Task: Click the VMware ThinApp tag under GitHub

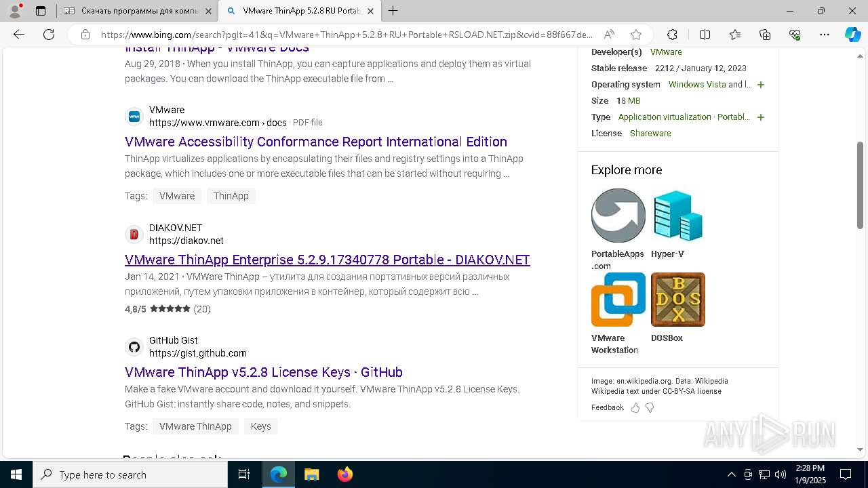Action: pyautogui.click(x=195, y=426)
